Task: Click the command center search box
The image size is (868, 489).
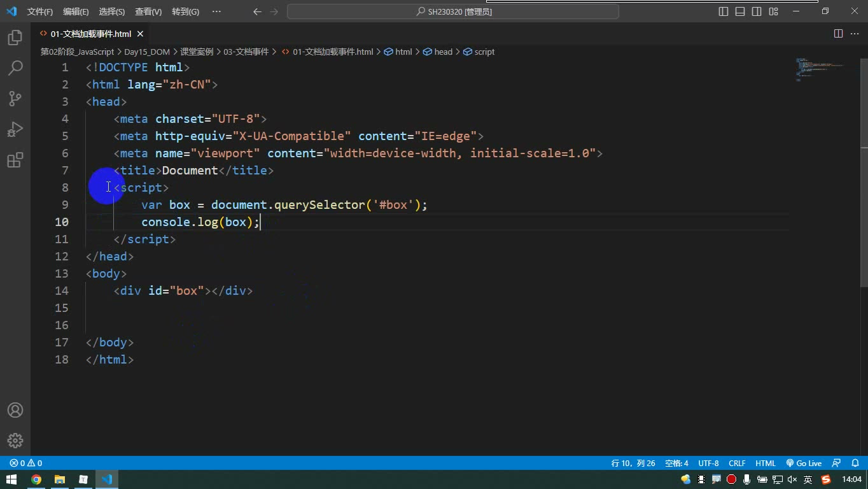Action: click(453, 11)
